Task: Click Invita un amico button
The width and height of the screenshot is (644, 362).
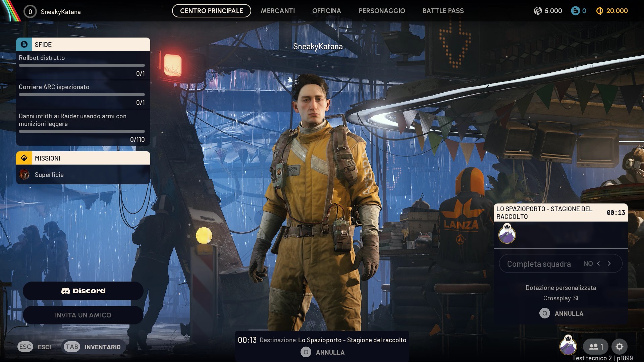Action: click(83, 315)
